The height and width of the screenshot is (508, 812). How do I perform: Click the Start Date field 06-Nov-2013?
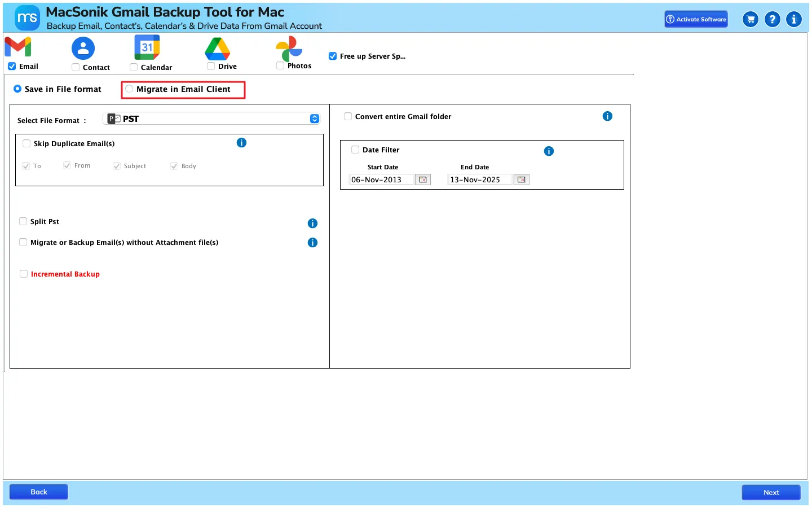click(x=381, y=179)
